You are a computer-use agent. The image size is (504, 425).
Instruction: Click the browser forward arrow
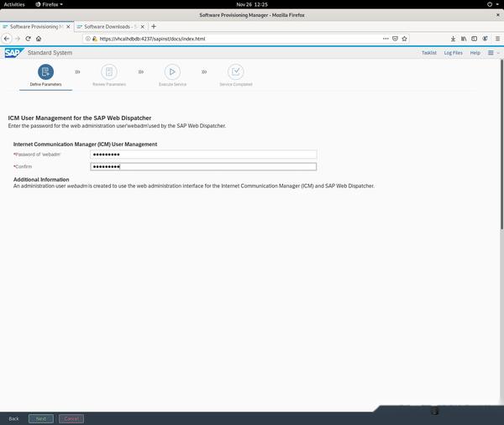(x=18, y=39)
